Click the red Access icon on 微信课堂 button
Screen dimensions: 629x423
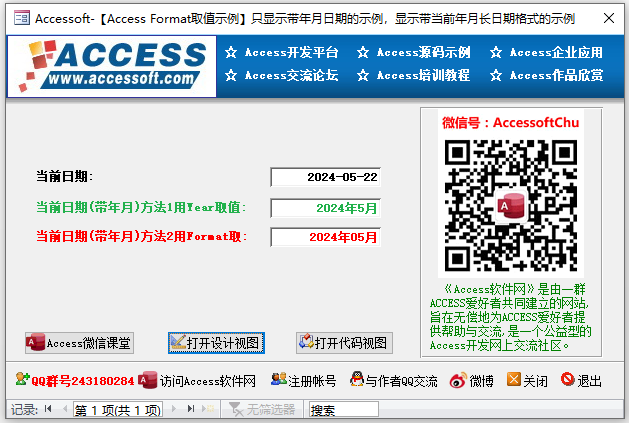(x=36, y=342)
